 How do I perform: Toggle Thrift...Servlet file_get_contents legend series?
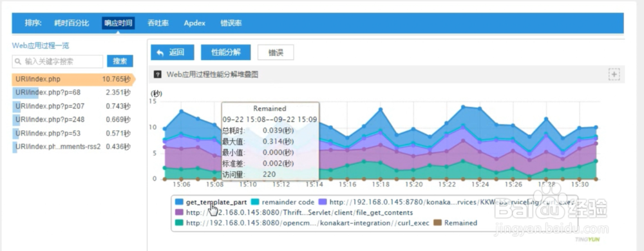(x=294, y=212)
